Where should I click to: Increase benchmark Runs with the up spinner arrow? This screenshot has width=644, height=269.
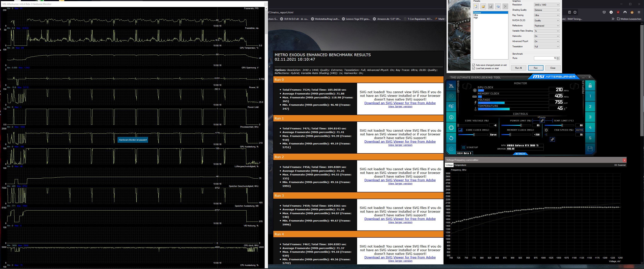558,57
